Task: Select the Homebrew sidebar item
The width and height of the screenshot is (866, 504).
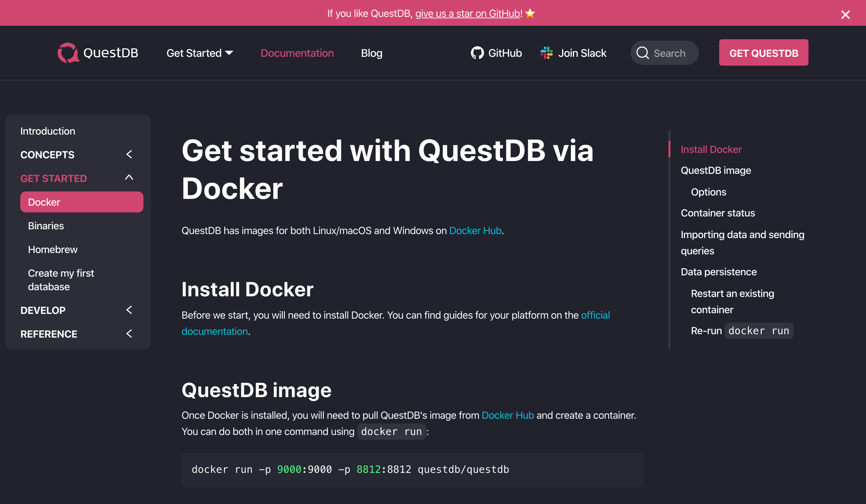Action: pyautogui.click(x=53, y=249)
